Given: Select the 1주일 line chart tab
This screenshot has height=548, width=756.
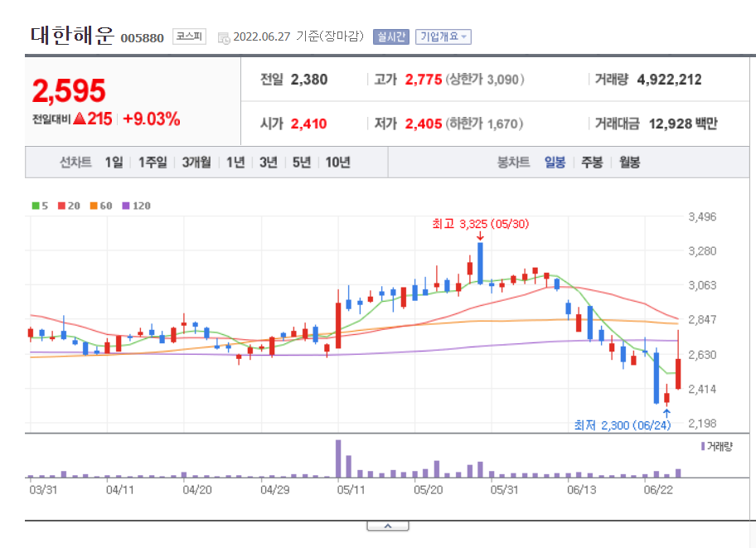Looking at the screenshot, I should [x=153, y=162].
